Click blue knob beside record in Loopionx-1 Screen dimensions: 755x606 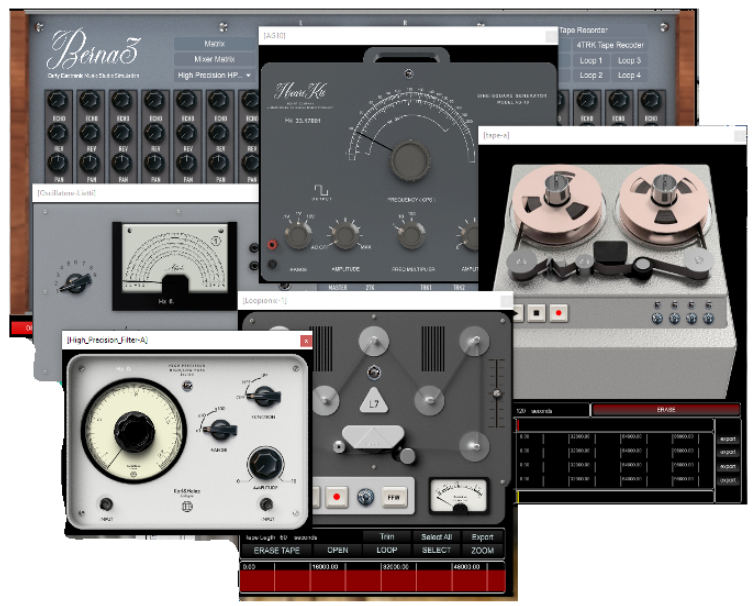click(365, 497)
